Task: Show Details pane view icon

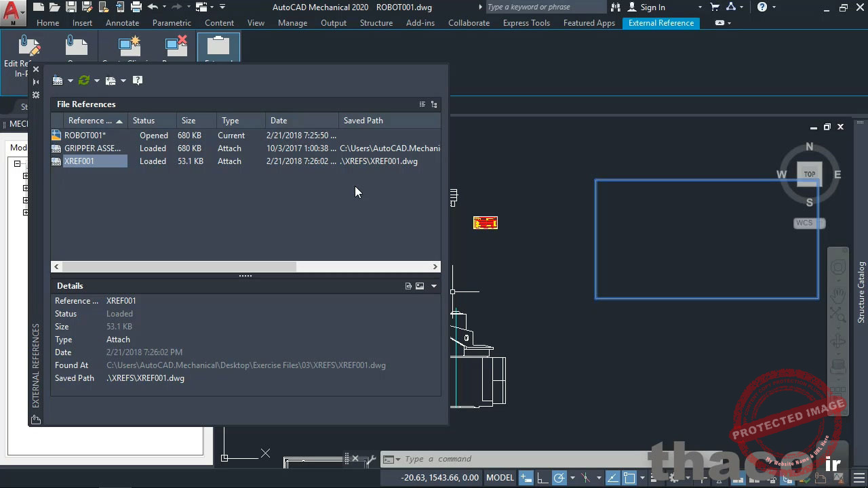Action: [x=408, y=286]
